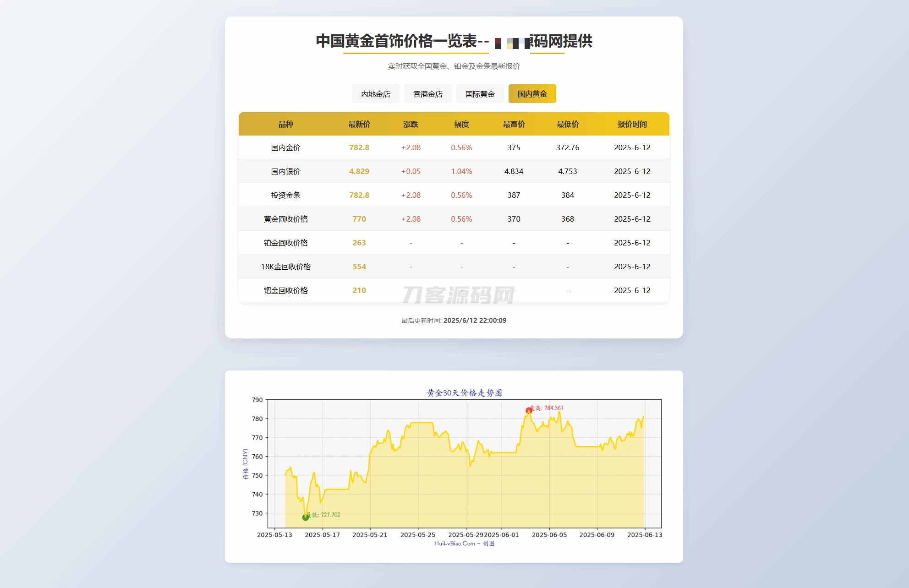The width and height of the screenshot is (909, 588).
Task: Click the 最低价 column header
Action: [x=568, y=124]
